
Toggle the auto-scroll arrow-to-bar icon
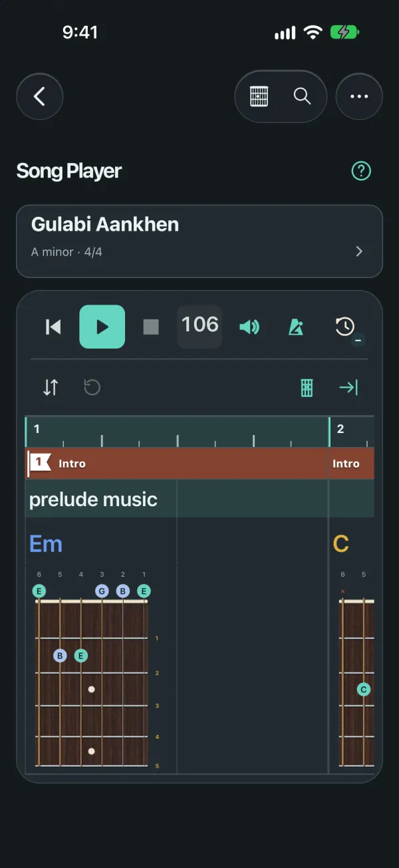[348, 387]
